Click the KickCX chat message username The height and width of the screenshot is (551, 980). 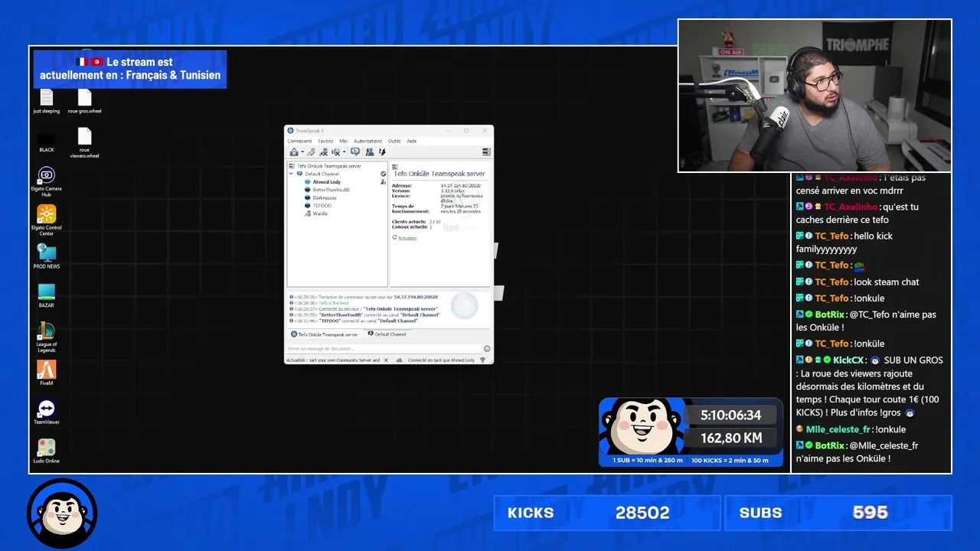[x=849, y=360]
